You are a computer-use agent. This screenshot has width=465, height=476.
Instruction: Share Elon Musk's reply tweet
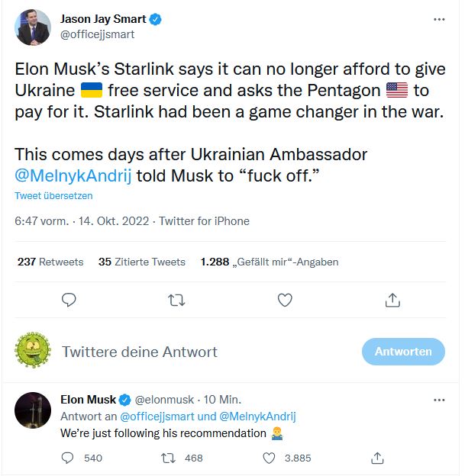tap(376, 458)
